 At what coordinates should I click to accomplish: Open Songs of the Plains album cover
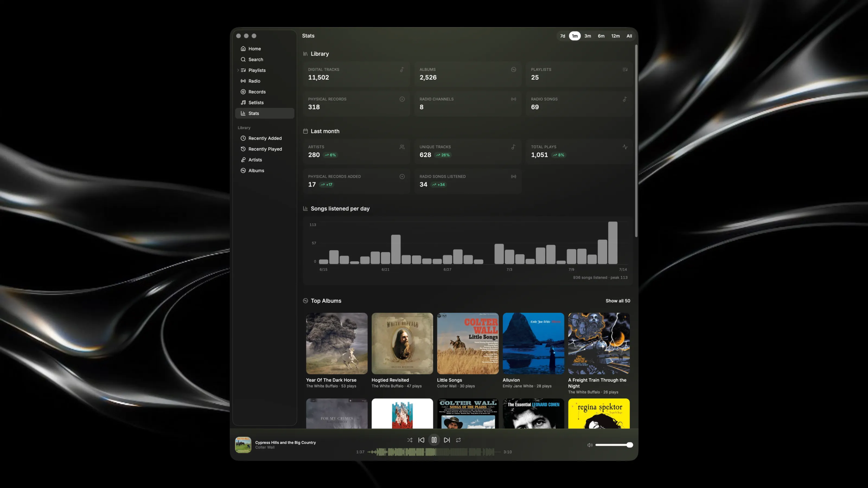click(x=468, y=413)
